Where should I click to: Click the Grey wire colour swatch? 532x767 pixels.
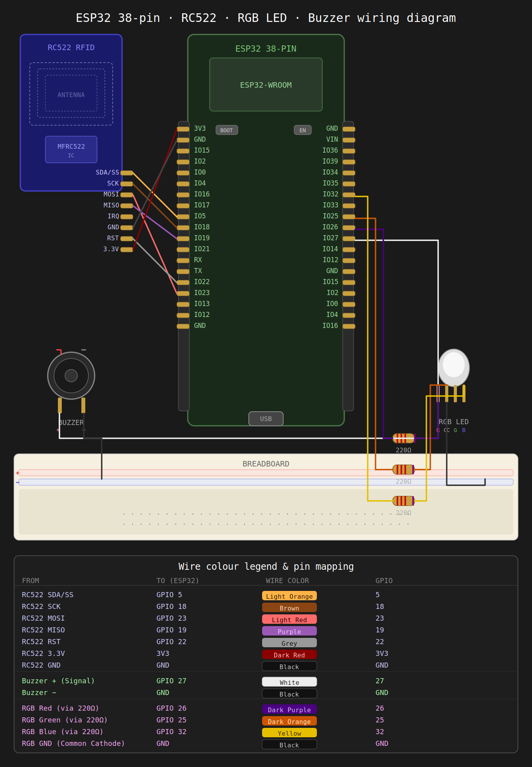pos(289,643)
